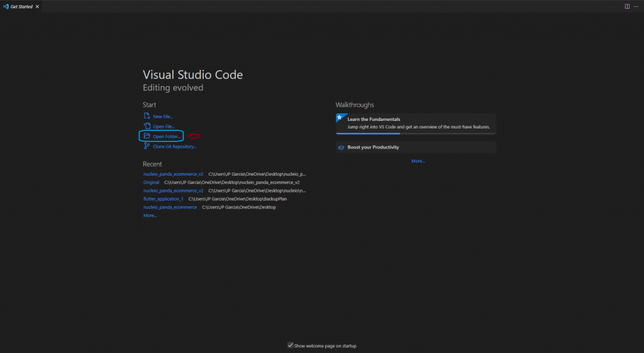Open the More Actions ellipsis menu

(636, 6)
